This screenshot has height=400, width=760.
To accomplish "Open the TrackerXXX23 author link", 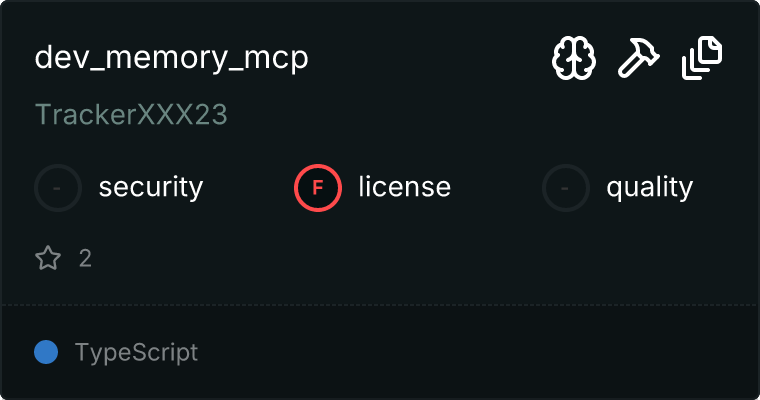I will click(131, 114).
